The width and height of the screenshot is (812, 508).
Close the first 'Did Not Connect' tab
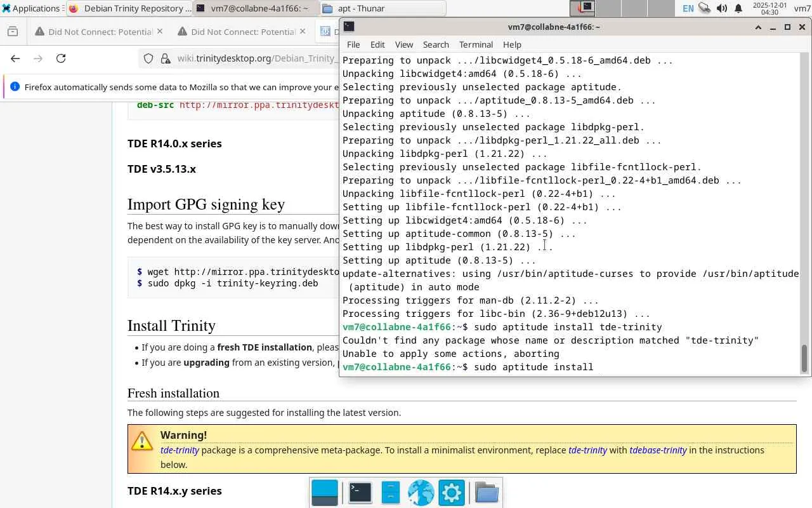160,31
